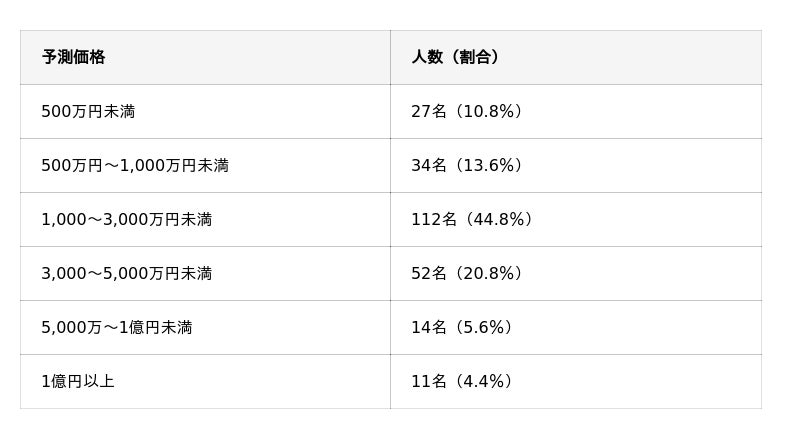Image resolution: width=800 pixels, height=439 pixels.
Task: Select the 1,000〜3,000万円未満 cell
Action: (127, 219)
